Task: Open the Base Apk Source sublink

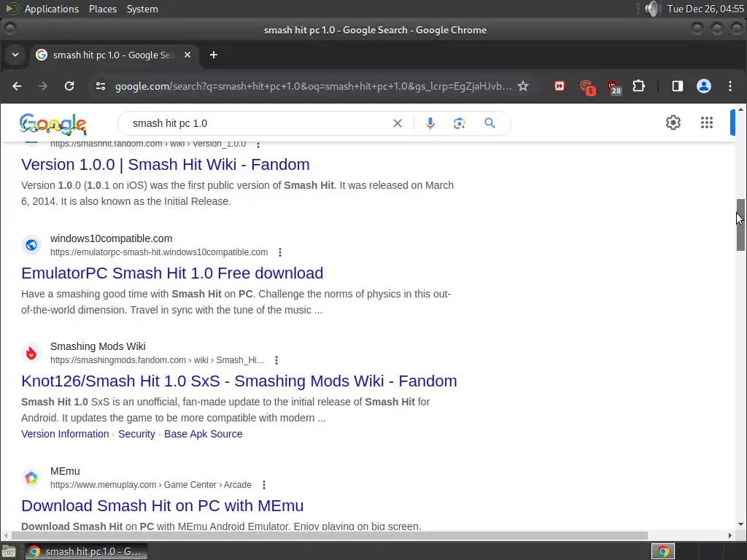Action: (204, 434)
